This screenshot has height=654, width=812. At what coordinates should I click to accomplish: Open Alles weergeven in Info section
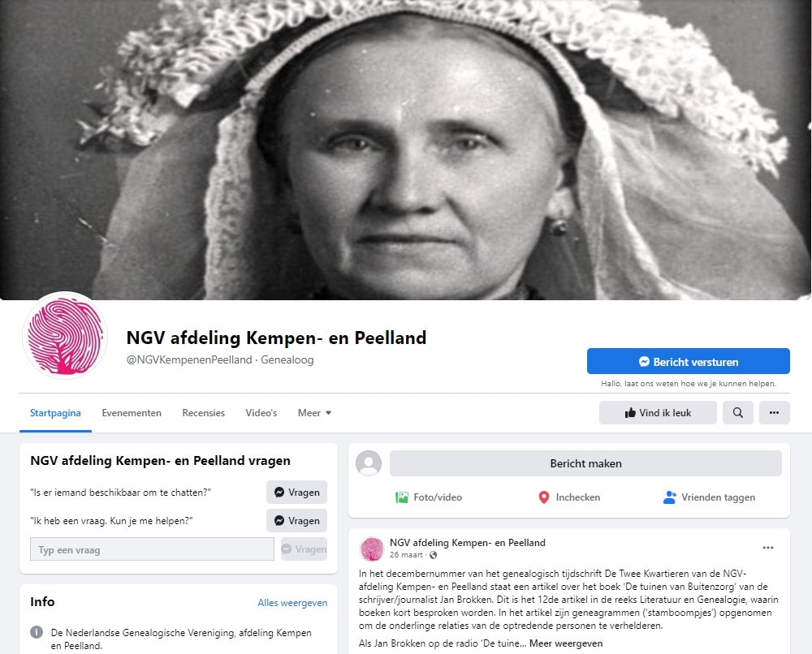[x=292, y=603]
